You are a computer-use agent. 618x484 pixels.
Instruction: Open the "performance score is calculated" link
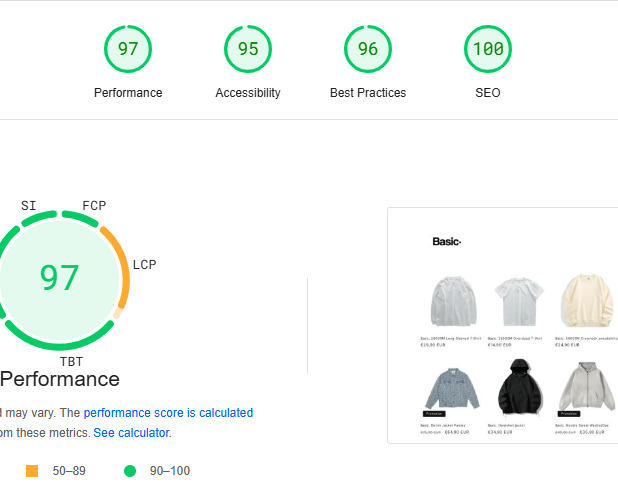[x=168, y=412]
